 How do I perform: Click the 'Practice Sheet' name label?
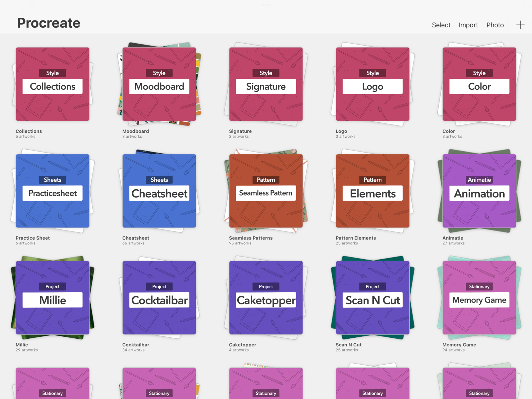[x=33, y=238]
